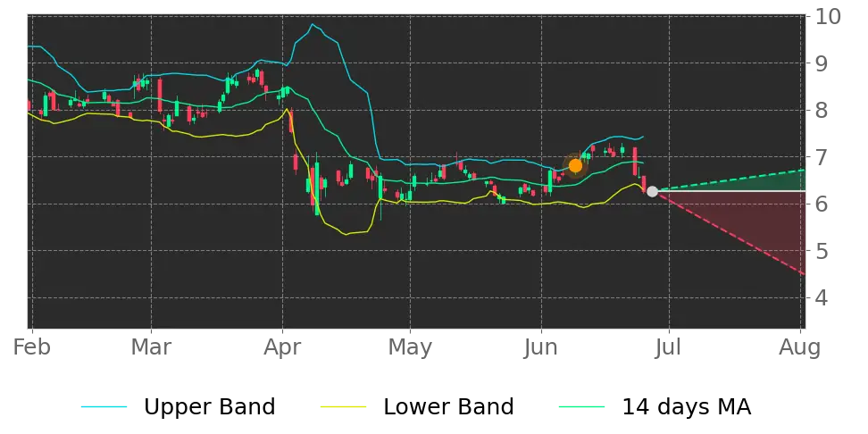Click the Apr x-axis label
This screenshot has width=868, height=434.
(x=282, y=347)
